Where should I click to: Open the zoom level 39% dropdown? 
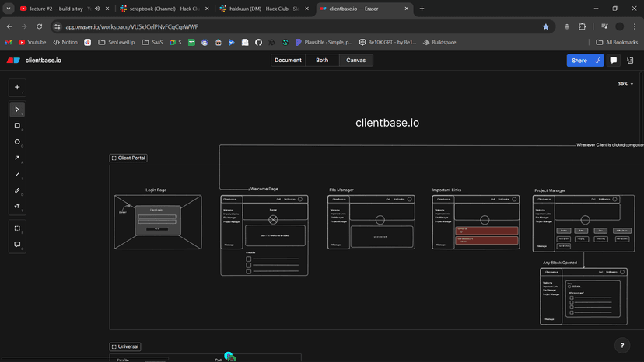point(625,84)
